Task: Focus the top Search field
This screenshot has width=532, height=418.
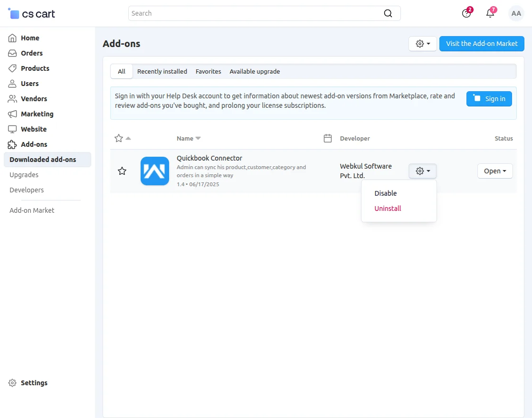Action: [256, 13]
